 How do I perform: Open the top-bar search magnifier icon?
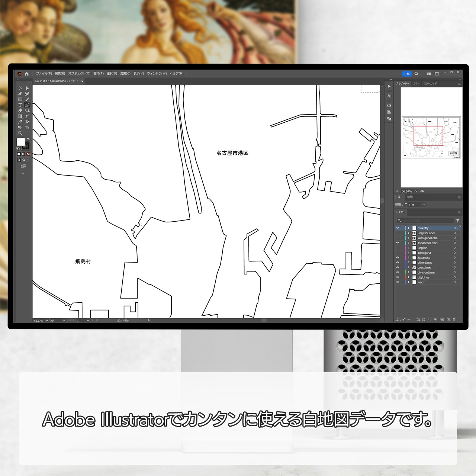[416, 74]
